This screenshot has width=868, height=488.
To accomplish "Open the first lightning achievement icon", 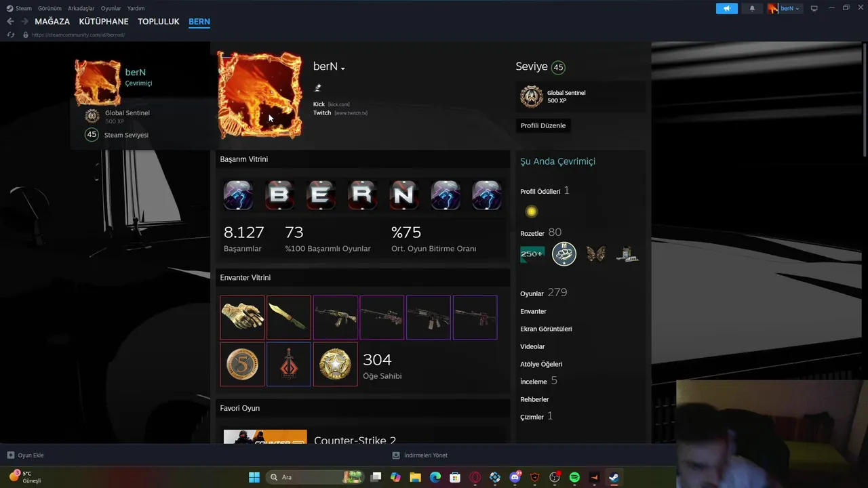I will pyautogui.click(x=239, y=195).
